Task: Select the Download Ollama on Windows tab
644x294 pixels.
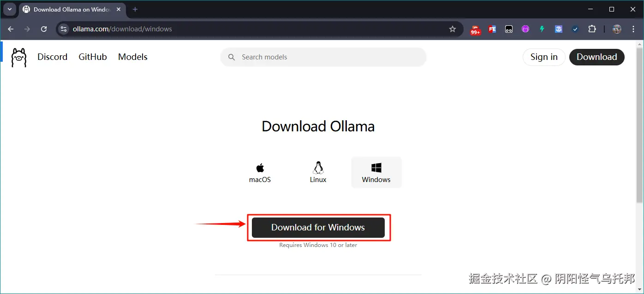Action: tap(69, 9)
